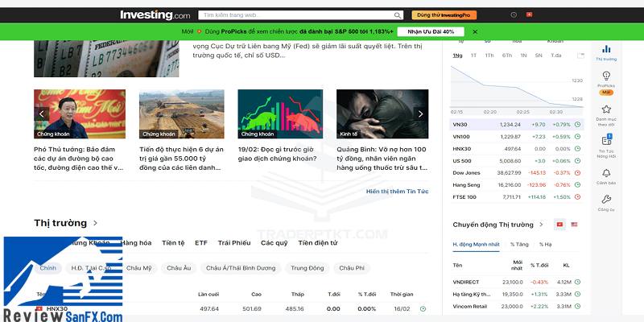This screenshot has height=322, width=644.
Task: Open the Tiến độ thực hiện 6 dự án headline
Action: pos(182,159)
